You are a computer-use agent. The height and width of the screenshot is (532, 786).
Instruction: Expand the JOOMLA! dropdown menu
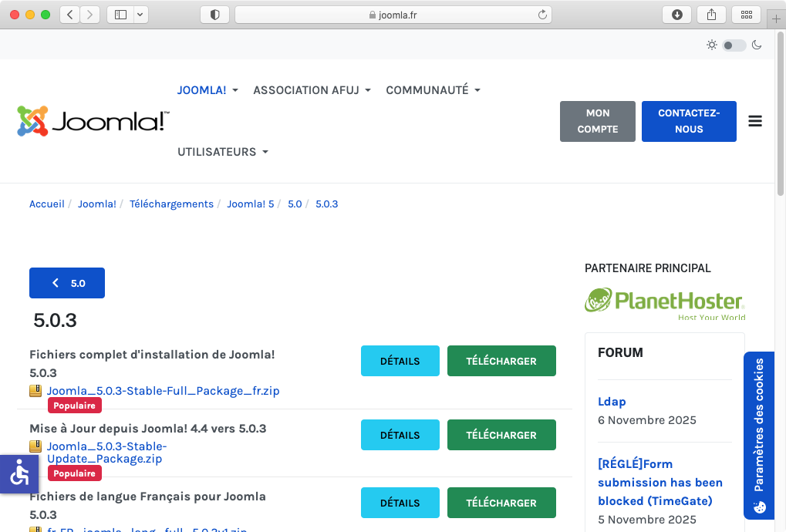pos(207,90)
